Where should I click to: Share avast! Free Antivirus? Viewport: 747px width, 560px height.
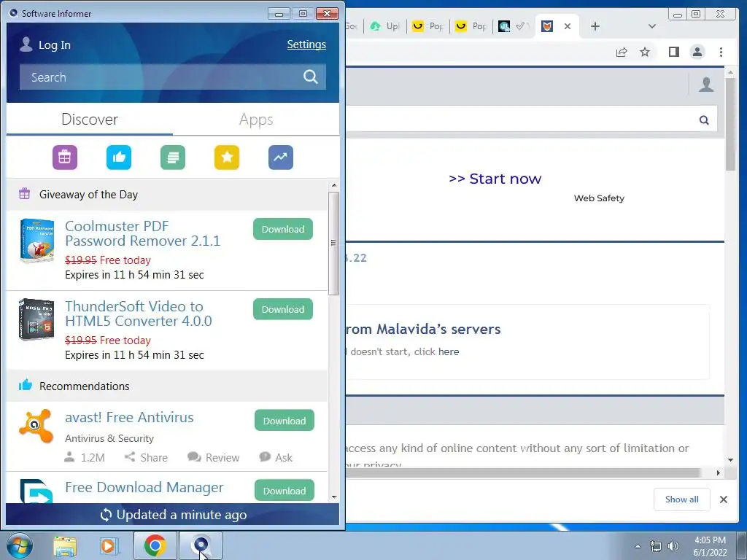(146, 458)
